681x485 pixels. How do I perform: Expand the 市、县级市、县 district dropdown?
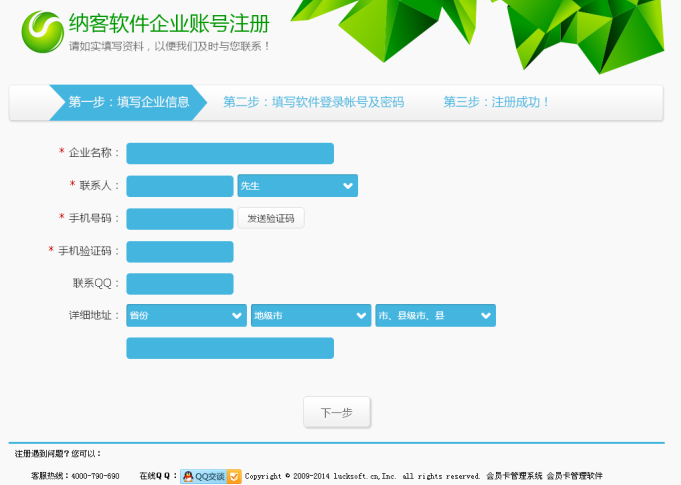(435, 316)
